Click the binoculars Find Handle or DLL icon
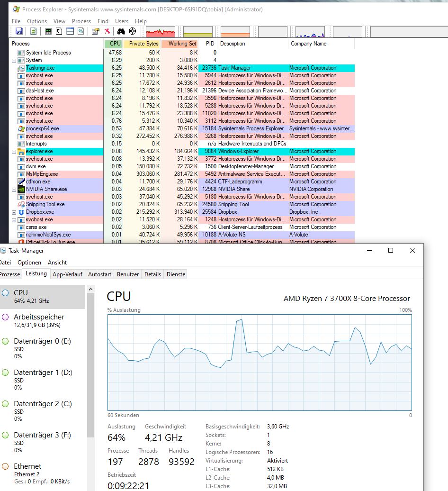Screen dimensions: 448x491 [121, 31]
